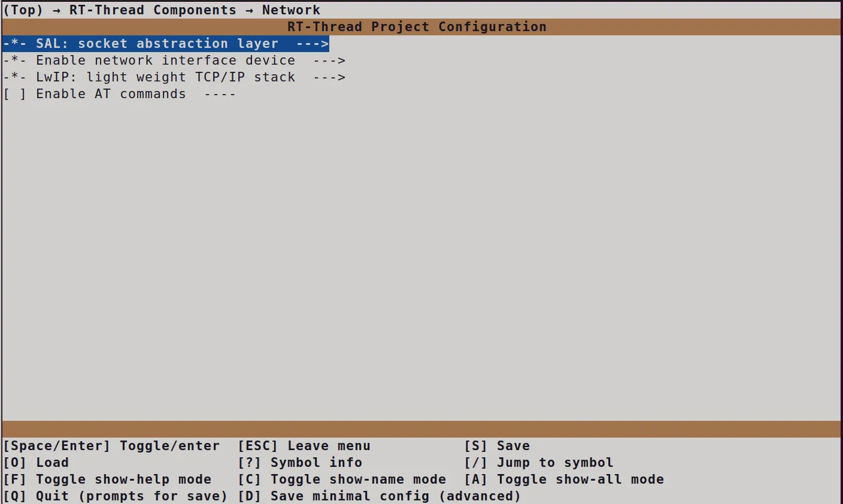Click the Network breadcrumb segment

(x=291, y=10)
